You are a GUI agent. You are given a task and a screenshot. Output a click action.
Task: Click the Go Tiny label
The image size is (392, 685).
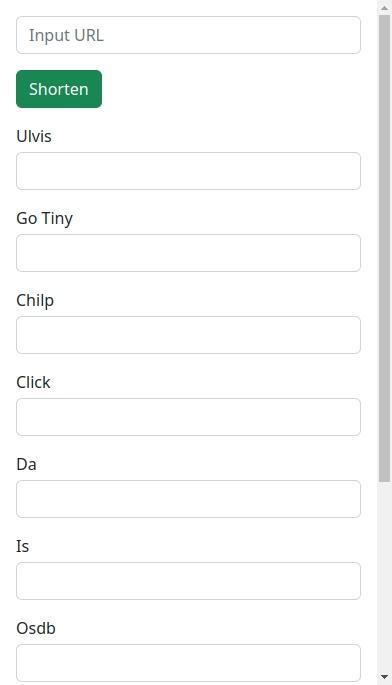(45, 218)
